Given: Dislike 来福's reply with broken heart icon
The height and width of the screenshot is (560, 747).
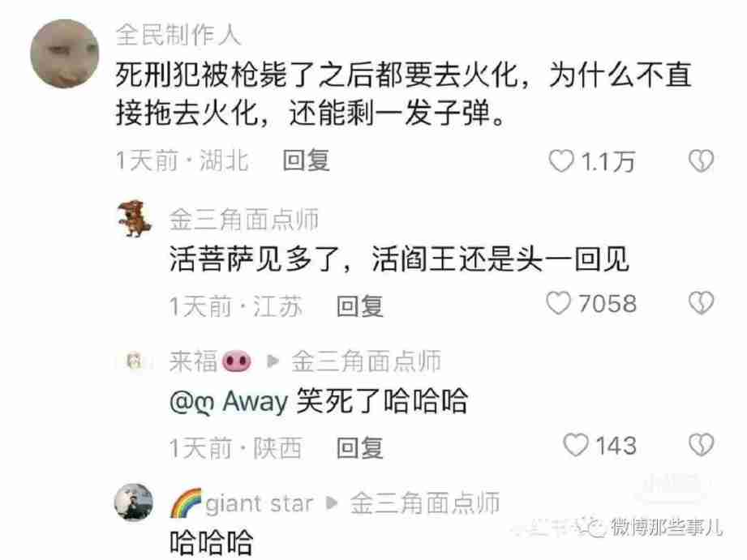Looking at the screenshot, I should click(x=701, y=445).
